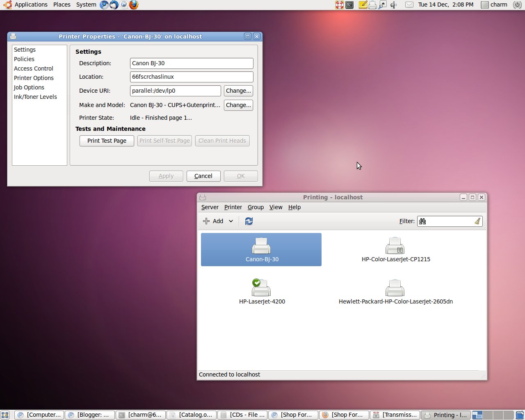The image size is (525, 420).
Task: Open the Places menu
Action: point(62,5)
